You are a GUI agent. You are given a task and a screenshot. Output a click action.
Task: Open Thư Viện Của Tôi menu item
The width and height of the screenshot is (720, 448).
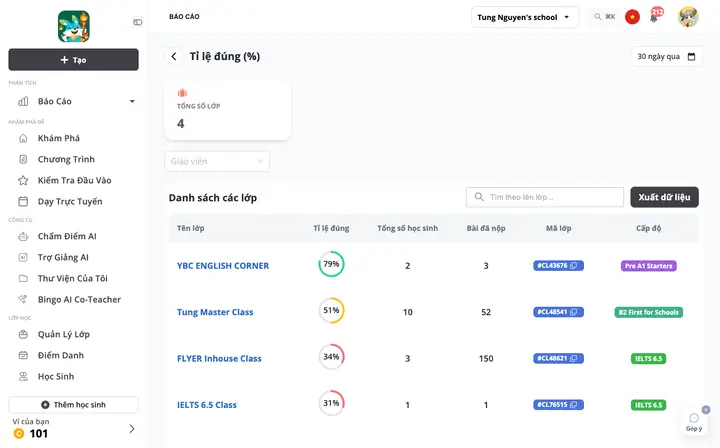click(x=73, y=278)
